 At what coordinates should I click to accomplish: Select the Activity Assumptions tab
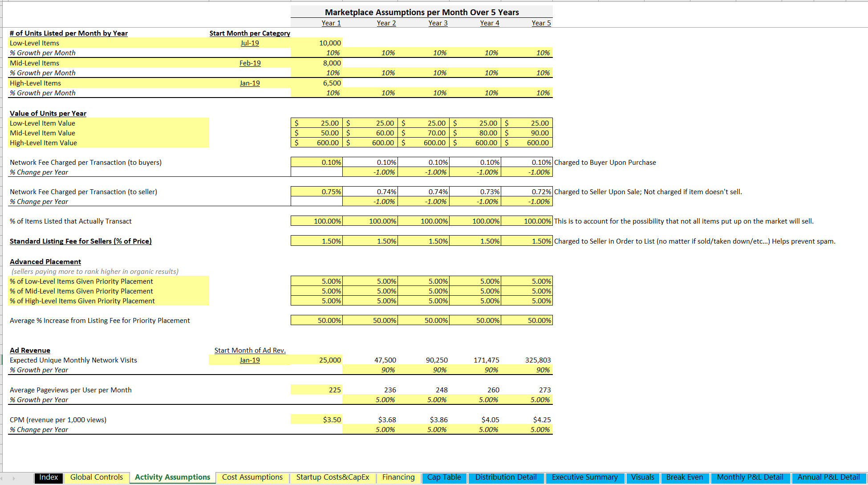(172, 477)
